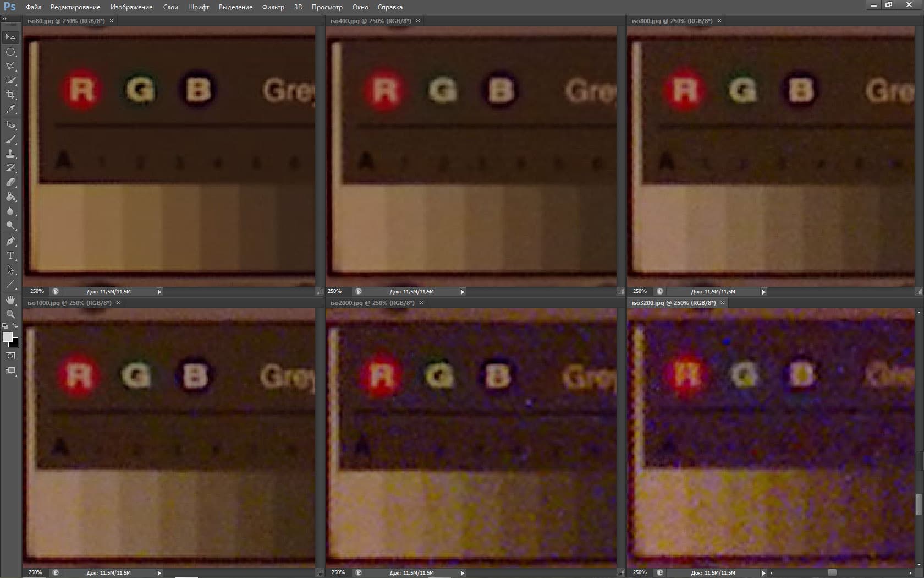The width and height of the screenshot is (924, 578).
Task: Select the History Brush tool
Action: (10, 168)
